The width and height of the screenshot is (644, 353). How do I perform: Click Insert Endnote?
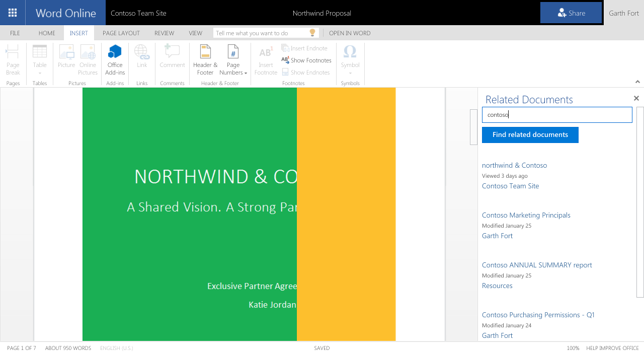(305, 48)
